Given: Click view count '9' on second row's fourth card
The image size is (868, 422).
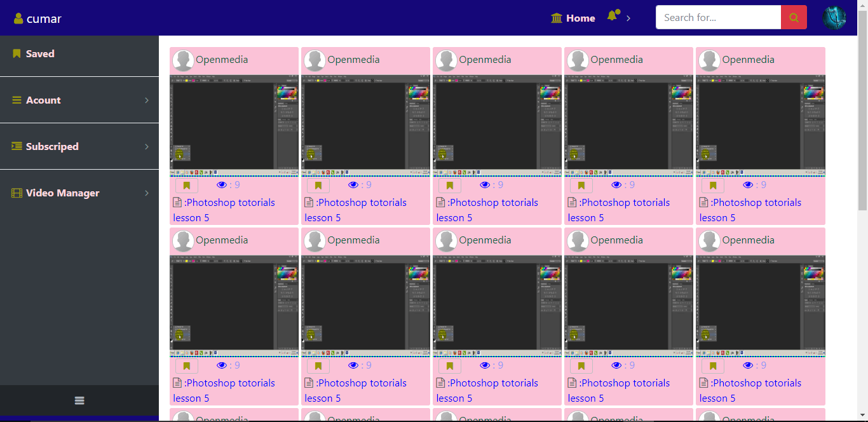Looking at the screenshot, I should 632,365.
